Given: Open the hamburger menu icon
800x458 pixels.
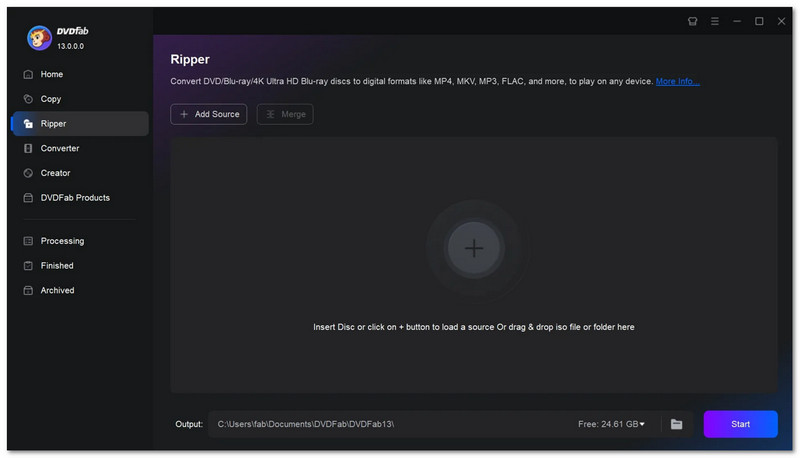Looking at the screenshot, I should click(715, 21).
